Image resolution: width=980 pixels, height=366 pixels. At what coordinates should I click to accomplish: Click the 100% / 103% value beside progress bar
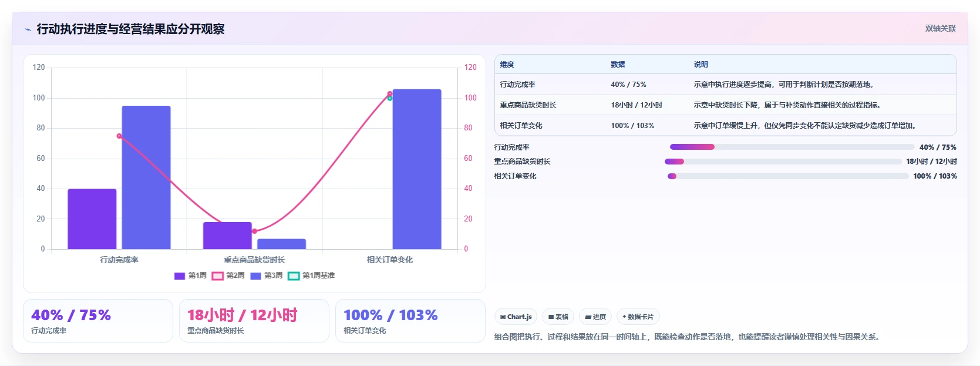(935, 176)
